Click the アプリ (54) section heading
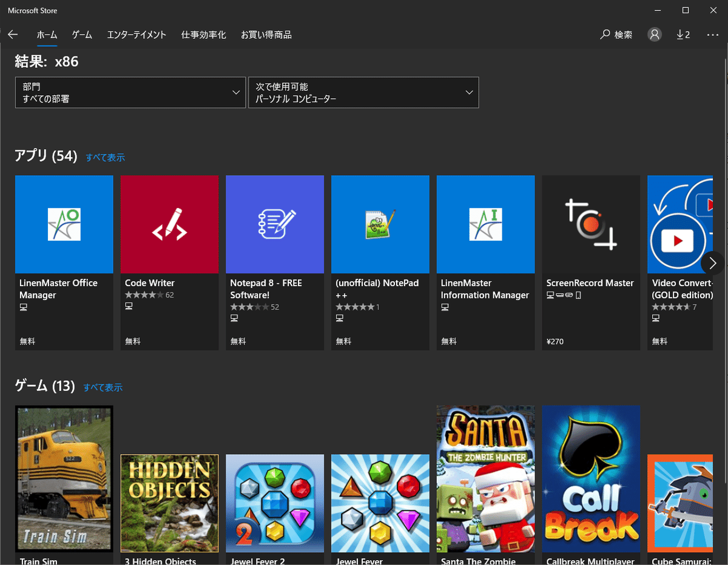The width and height of the screenshot is (728, 565). click(46, 156)
